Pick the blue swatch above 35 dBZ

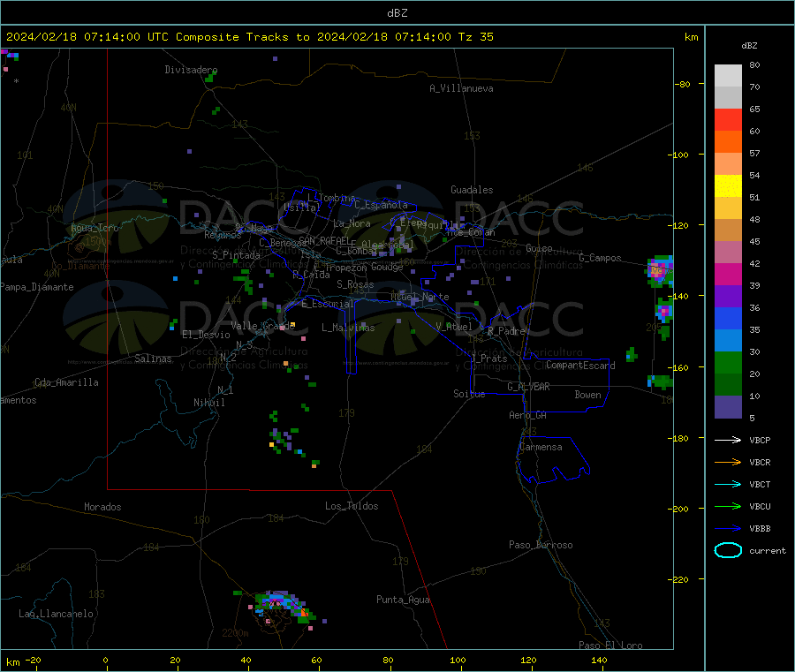pyautogui.click(x=728, y=318)
